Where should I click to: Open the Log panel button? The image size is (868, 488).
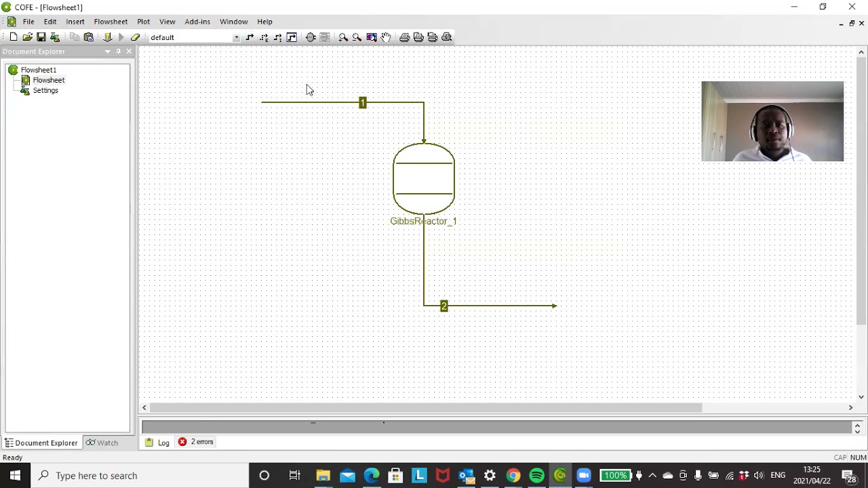click(157, 443)
